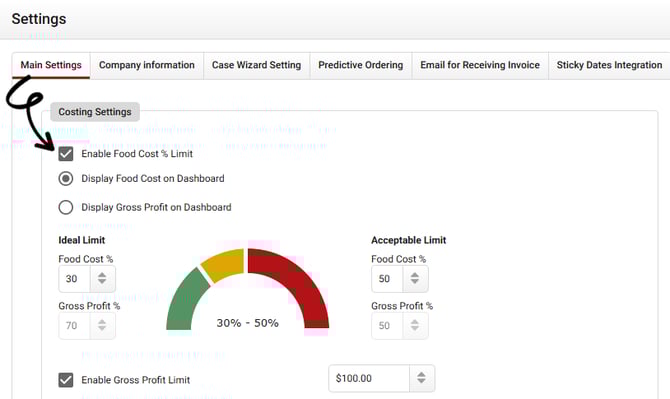The image size is (670, 399).
Task: Increase Ideal Limit Food Cost % with up arrow
Action: tap(102, 274)
